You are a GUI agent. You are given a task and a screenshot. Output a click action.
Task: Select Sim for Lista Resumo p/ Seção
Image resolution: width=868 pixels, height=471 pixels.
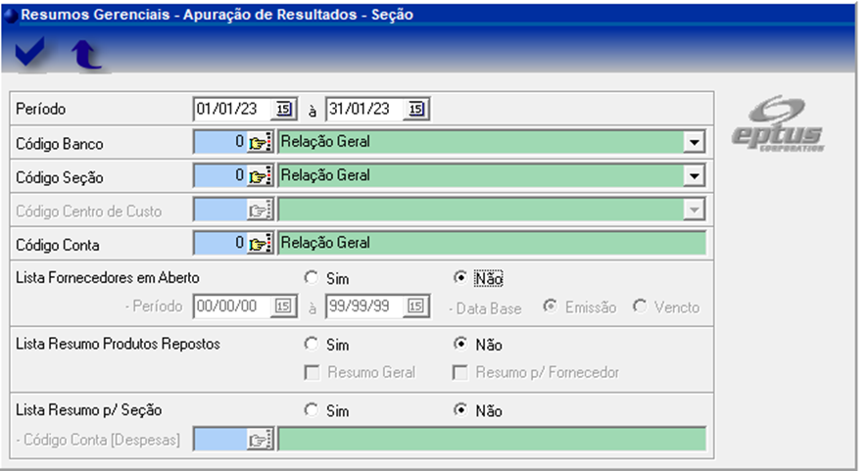coord(312,411)
